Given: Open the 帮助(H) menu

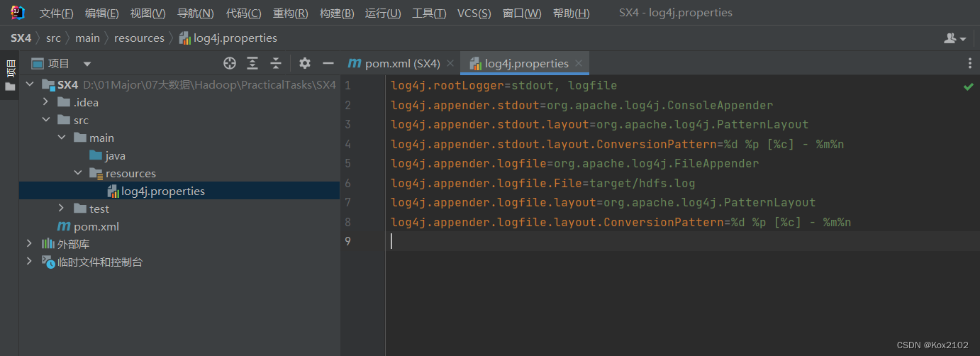Looking at the screenshot, I should click(x=571, y=13).
